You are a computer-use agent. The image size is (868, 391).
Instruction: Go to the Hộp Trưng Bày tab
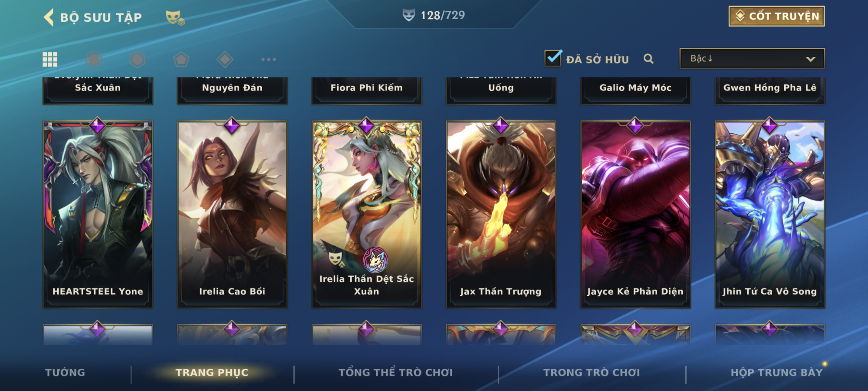pos(777,372)
